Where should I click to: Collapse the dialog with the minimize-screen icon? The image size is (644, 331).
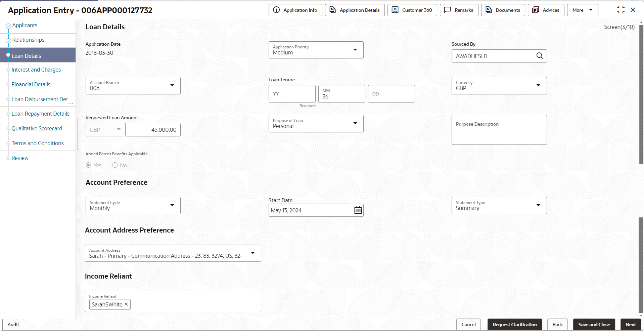(620, 10)
